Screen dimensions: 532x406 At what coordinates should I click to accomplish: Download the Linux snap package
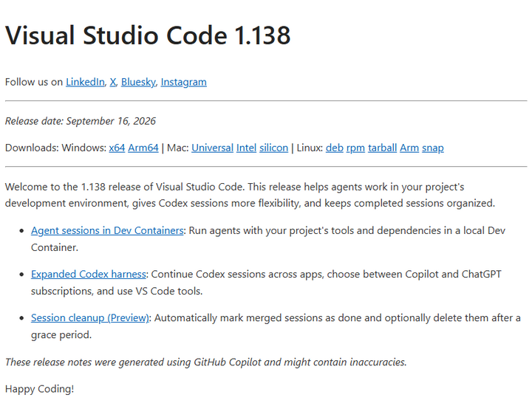pyautogui.click(x=432, y=148)
